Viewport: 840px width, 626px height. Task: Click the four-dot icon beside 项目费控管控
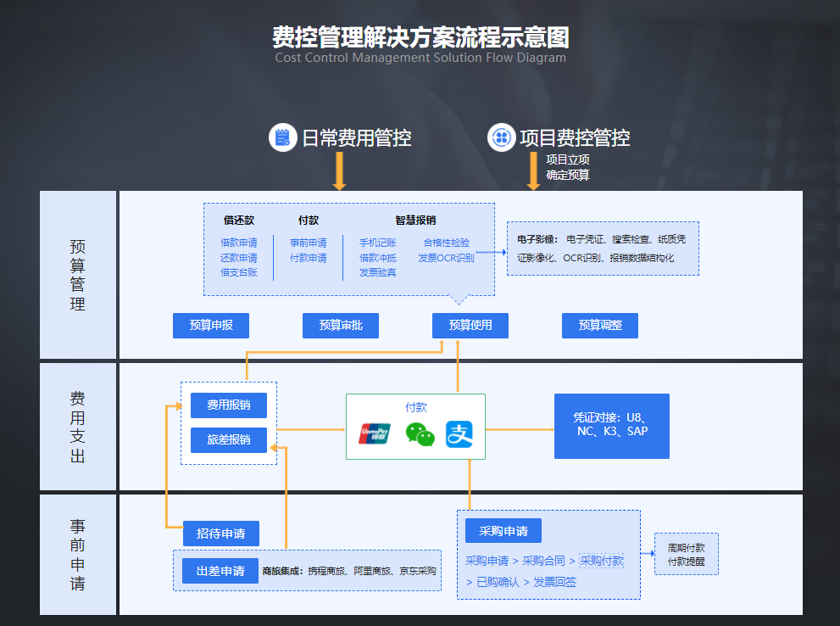(502, 137)
